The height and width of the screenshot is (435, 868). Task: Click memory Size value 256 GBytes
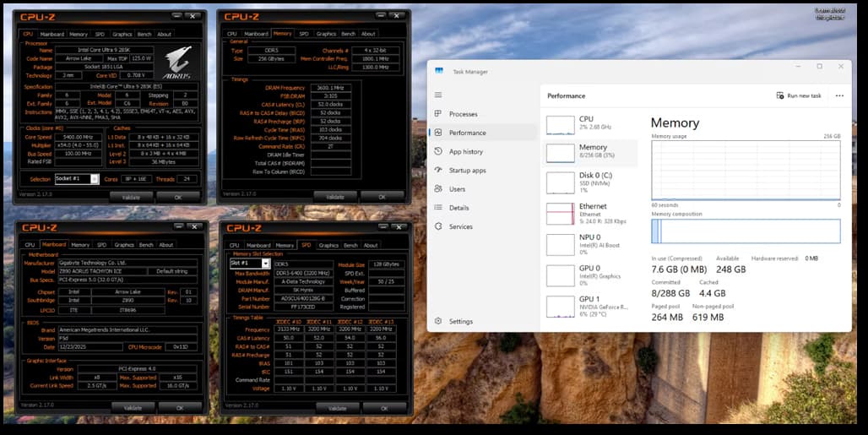[271, 58]
